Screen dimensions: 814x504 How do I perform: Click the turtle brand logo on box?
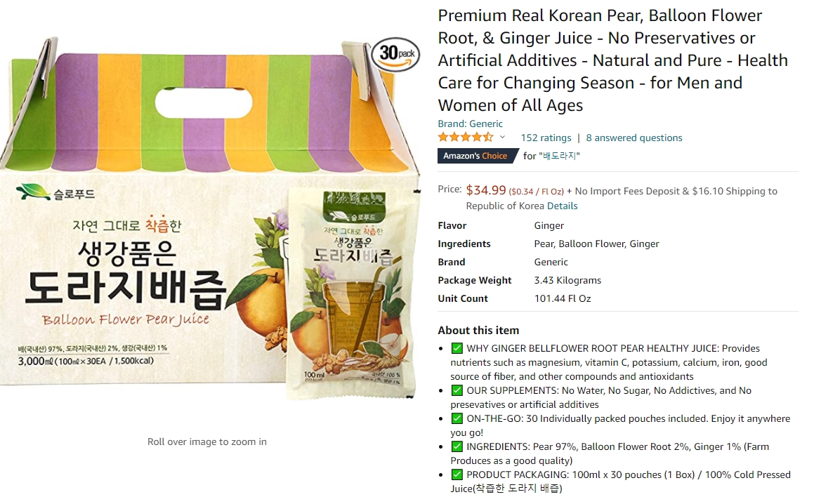(x=33, y=192)
